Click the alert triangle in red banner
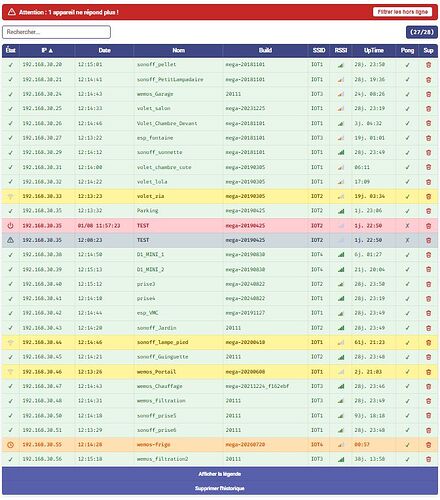Viewport: 440px width, 500px height. pos(12,12)
